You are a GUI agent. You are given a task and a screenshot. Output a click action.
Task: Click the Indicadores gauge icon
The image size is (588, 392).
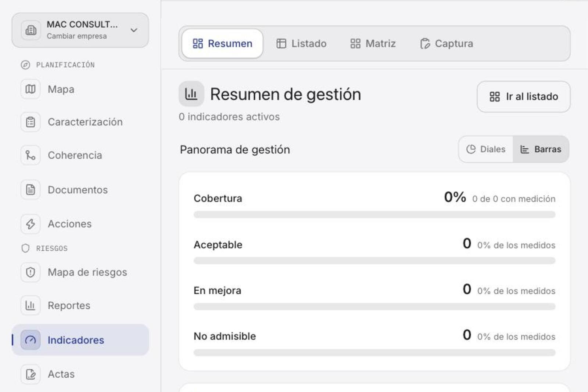tap(31, 340)
